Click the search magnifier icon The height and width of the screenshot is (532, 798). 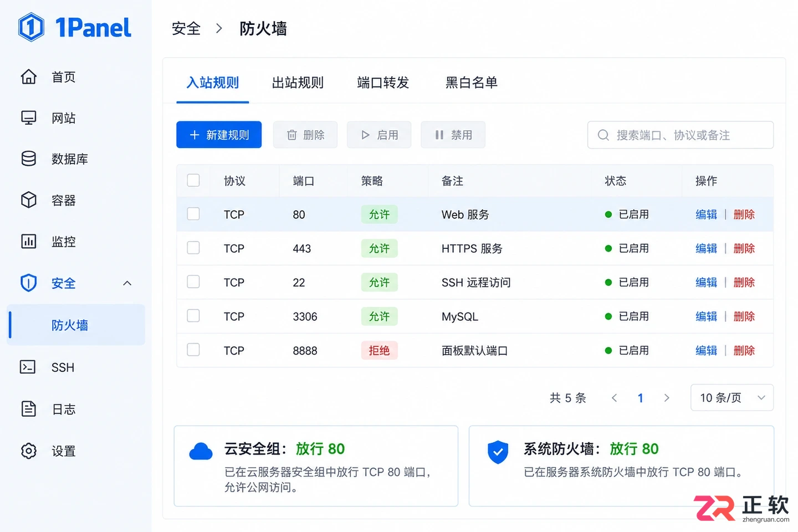[x=603, y=135]
